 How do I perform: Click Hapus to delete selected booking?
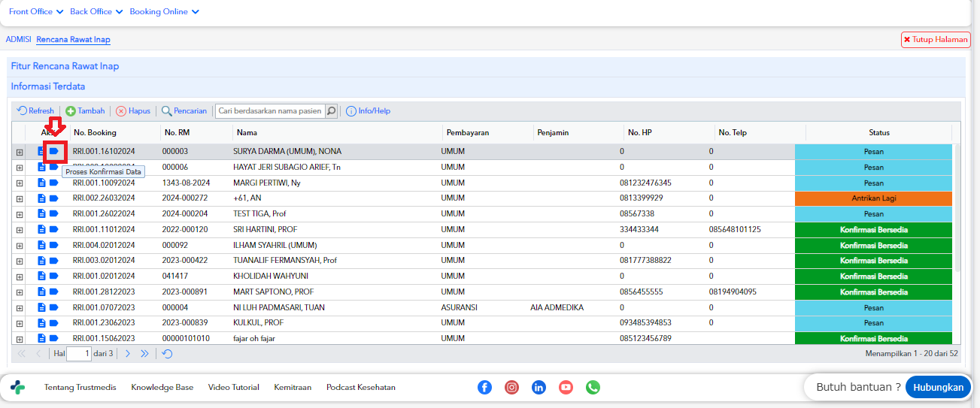tap(133, 110)
